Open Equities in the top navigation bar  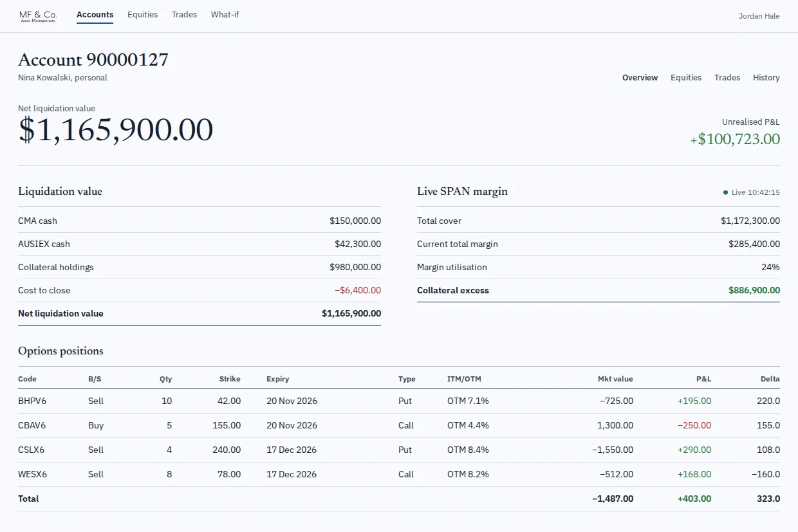point(142,15)
